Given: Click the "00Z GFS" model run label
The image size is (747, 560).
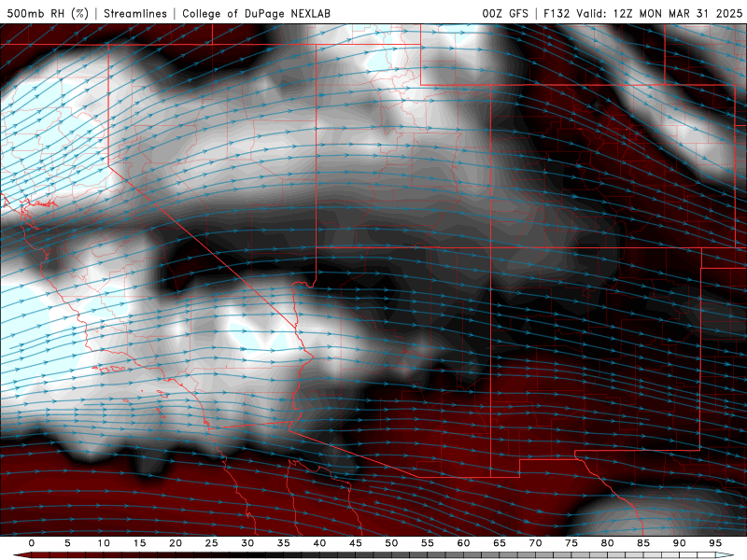Looking at the screenshot, I should pos(505,13).
